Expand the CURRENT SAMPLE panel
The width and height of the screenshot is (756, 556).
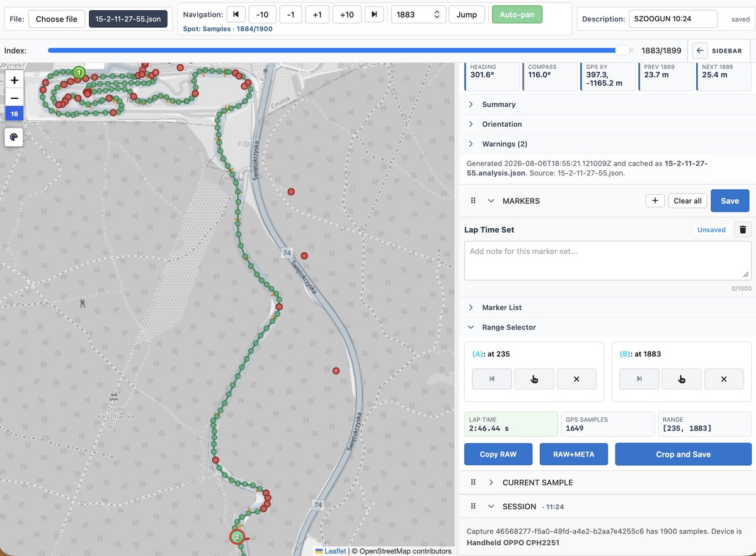coord(491,482)
